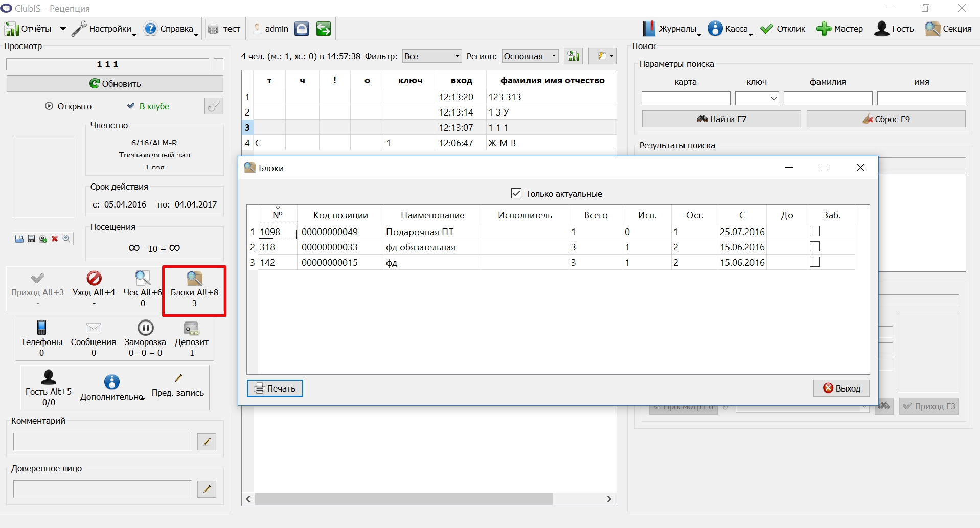Click the green chart icon near Регион
Image resolution: width=980 pixels, height=528 pixels.
pyautogui.click(x=574, y=56)
